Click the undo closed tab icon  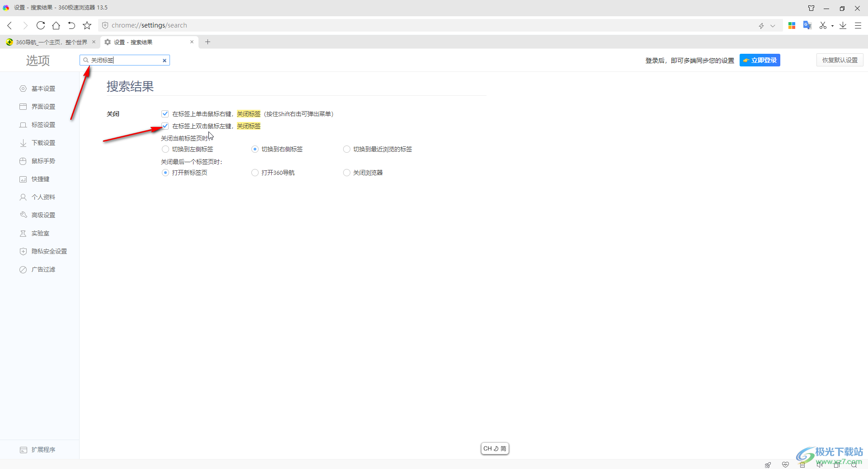coord(71,25)
